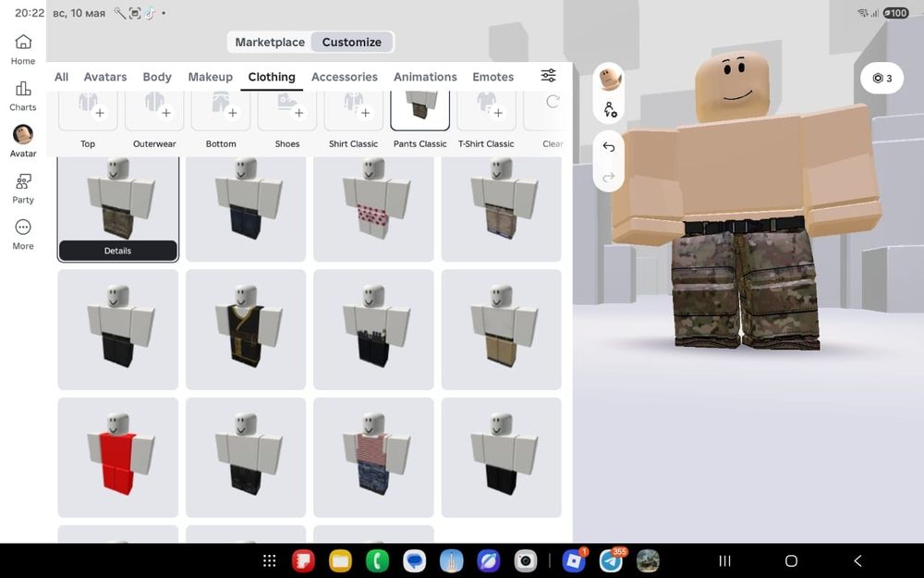924x578 pixels.
Task: Equip the solid red outfit
Action: pyautogui.click(x=118, y=457)
